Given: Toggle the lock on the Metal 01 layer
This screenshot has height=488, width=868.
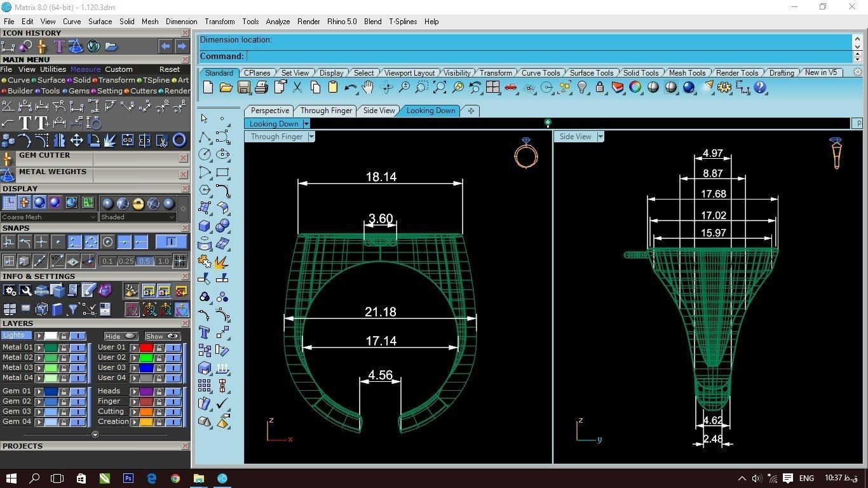Looking at the screenshot, I should [x=64, y=348].
